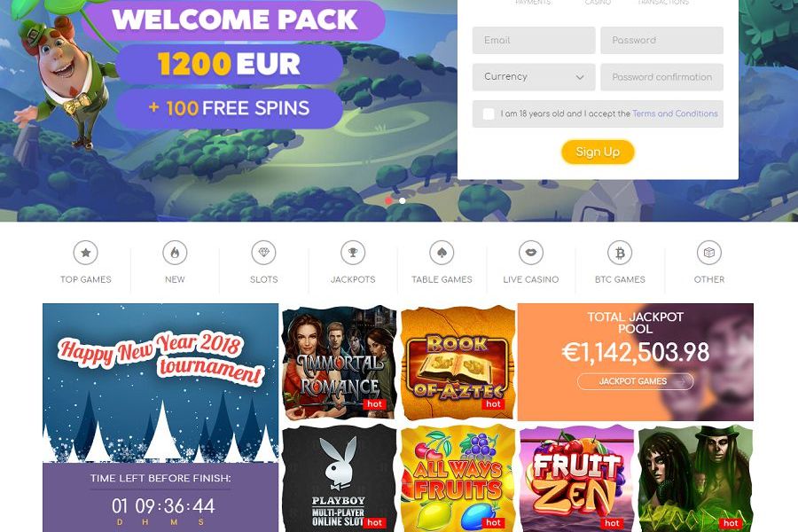This screenshot has height=532, width=798.
Task: Switch to second banner slide dot
Action: pos(403,200)
